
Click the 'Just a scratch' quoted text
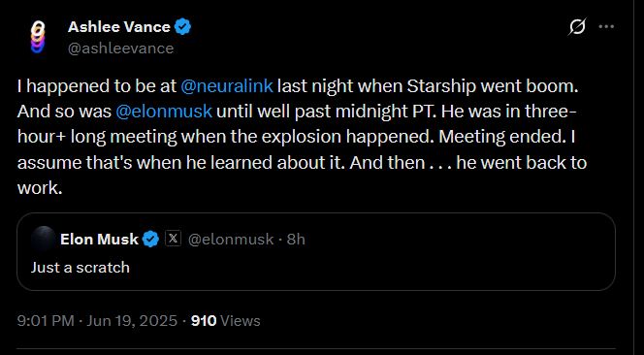coord(80,268)
